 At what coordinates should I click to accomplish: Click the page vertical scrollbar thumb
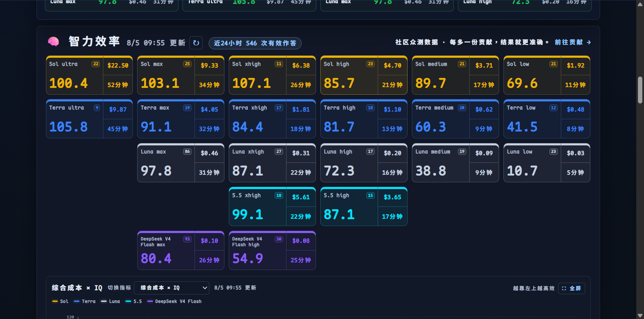pos(640,90)
